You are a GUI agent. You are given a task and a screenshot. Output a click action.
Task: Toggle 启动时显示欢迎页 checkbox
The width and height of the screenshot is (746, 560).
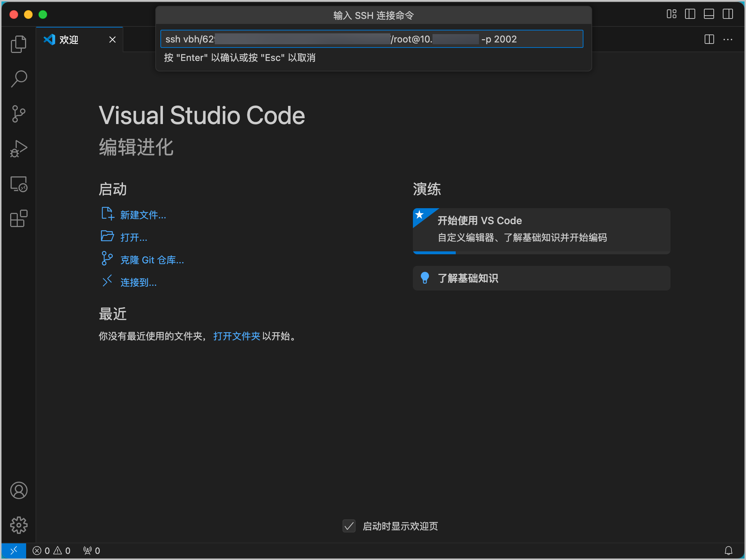point(349,526)
